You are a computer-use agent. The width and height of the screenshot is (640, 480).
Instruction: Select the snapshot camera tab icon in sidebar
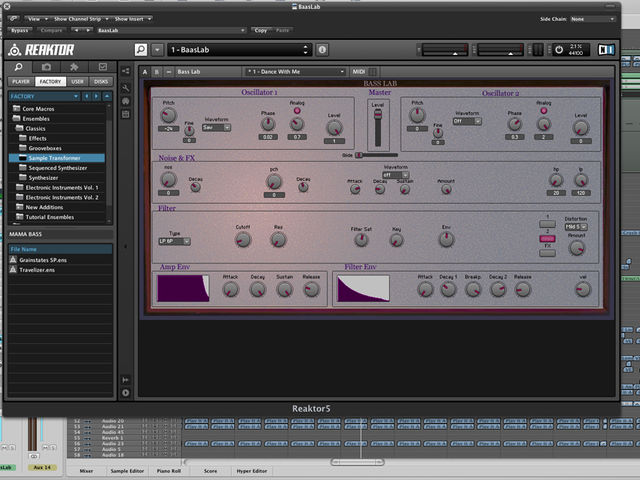pos(47,67)
